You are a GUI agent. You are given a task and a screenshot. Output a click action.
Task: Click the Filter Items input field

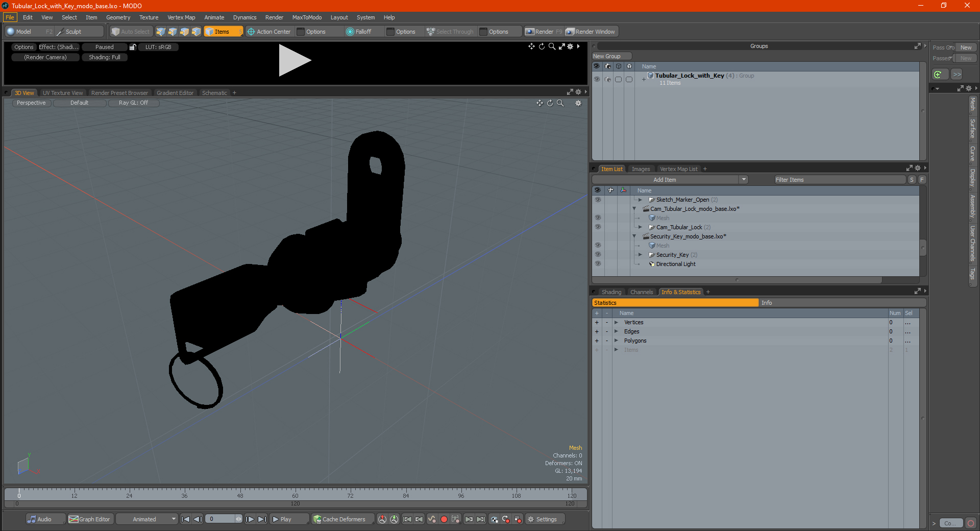(840, 180)
